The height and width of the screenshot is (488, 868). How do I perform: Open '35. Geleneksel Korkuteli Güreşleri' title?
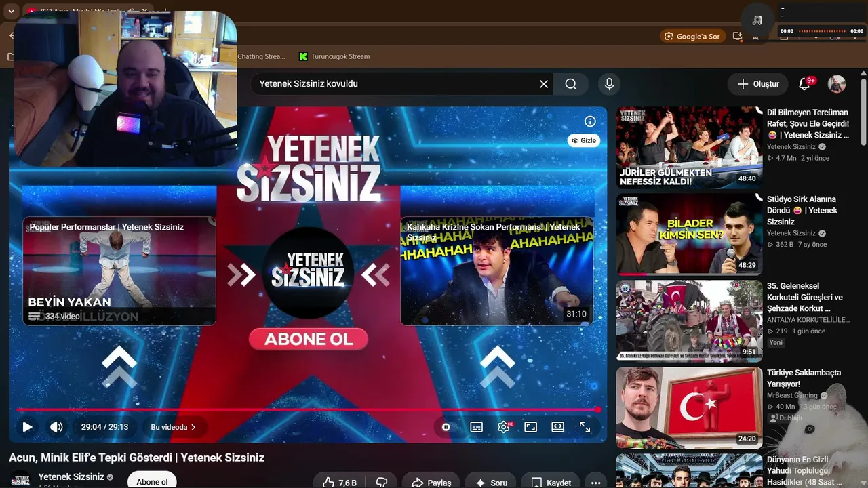click(805, 297)
